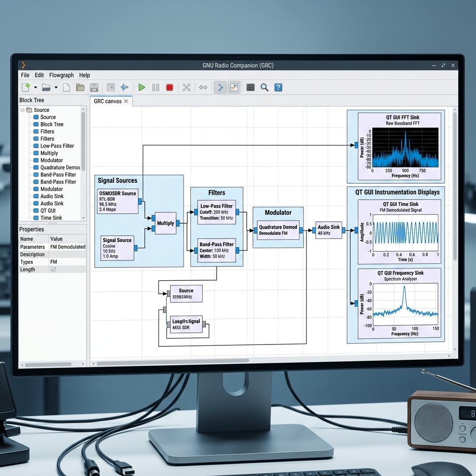Select the Audio Sink 48 kHz block
The width and height of the screenshot is (476, 476).
[x=329, y=230]
